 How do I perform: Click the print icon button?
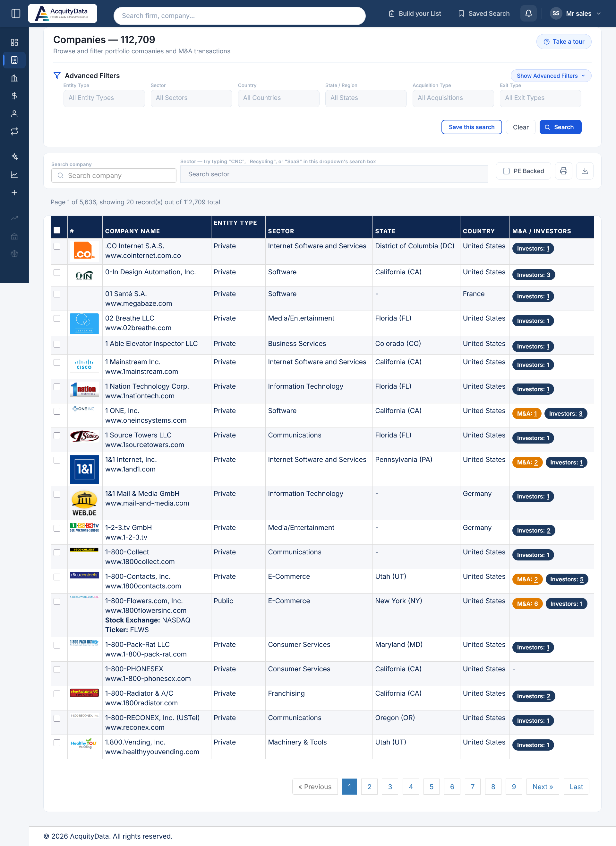[563, 171]
